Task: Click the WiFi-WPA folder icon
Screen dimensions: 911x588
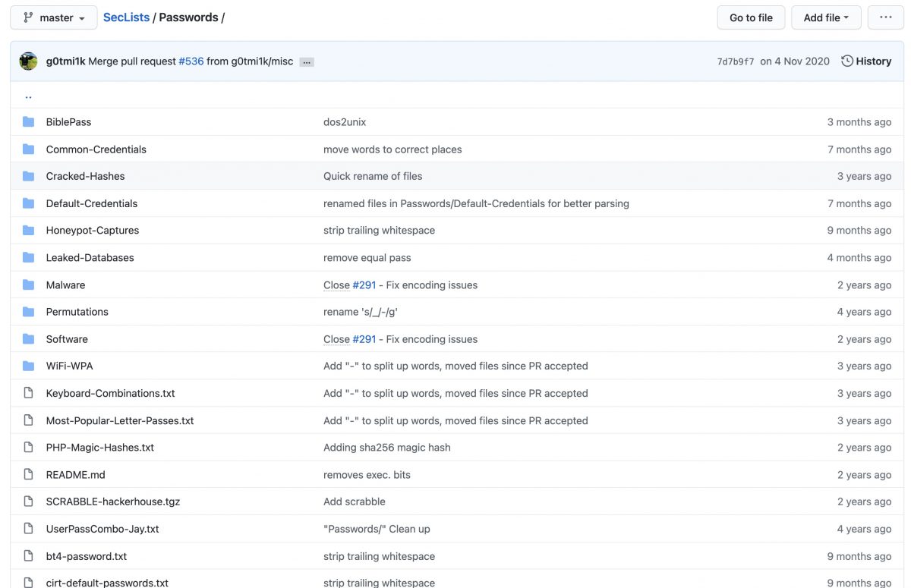Action: (x=29, y=366)
